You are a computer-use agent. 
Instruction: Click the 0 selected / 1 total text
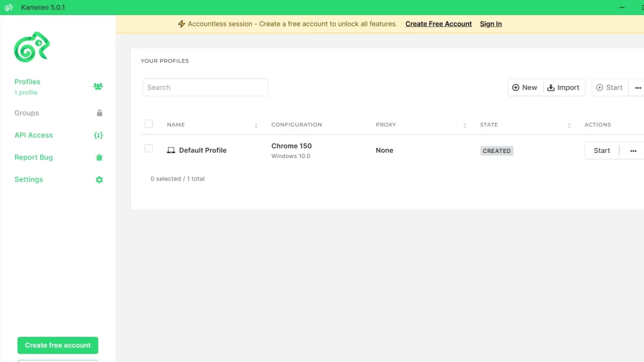[x=177, y=179]
